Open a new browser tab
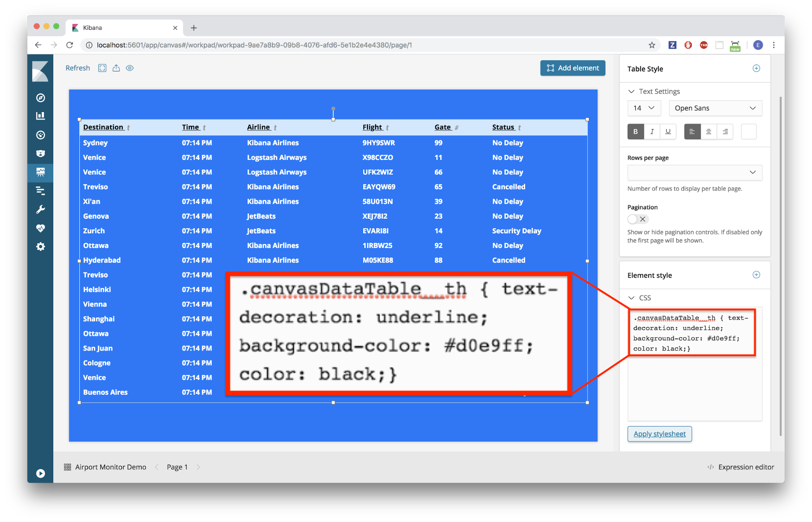Screen dimensions: 812x522 click(194, 28)
